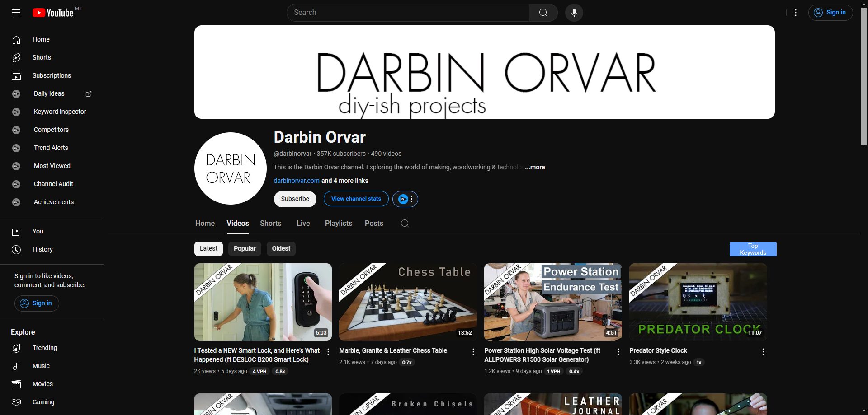Open Home in the sidebar
868x415 pixels.
pyautogui.click(x=52, y=39)
